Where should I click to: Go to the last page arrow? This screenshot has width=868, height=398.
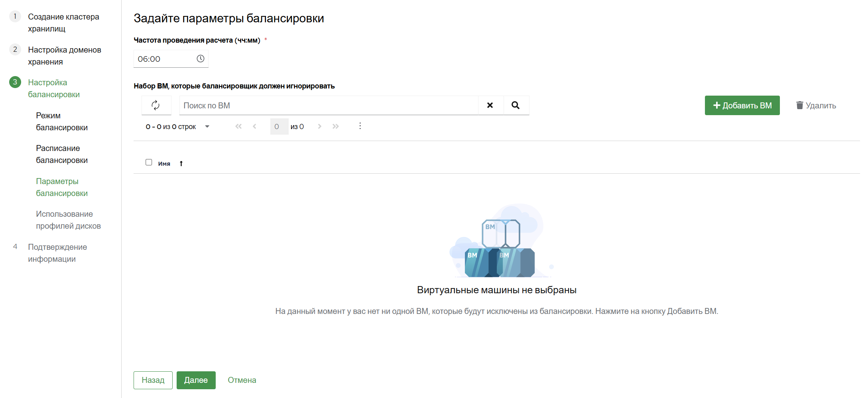336,126
